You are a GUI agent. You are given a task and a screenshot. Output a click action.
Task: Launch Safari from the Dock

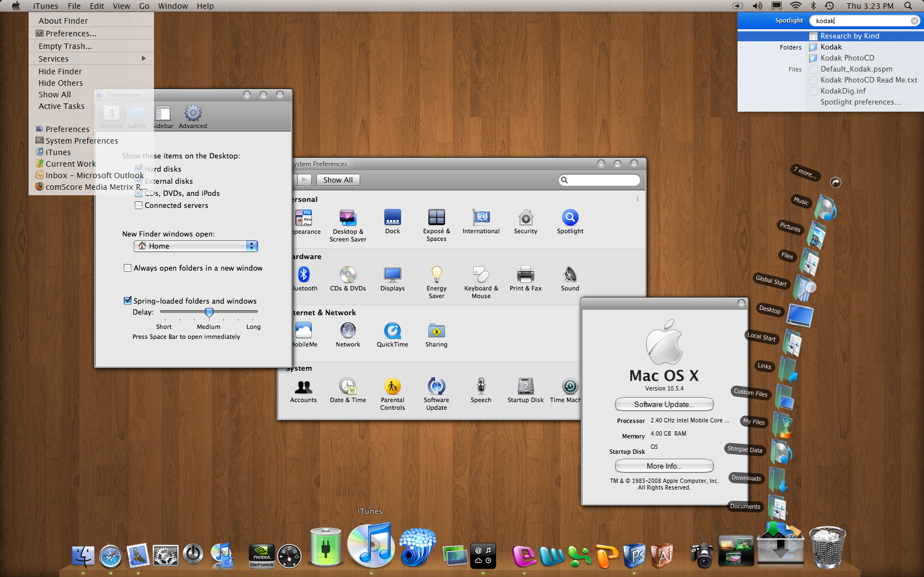coord(111,557)
